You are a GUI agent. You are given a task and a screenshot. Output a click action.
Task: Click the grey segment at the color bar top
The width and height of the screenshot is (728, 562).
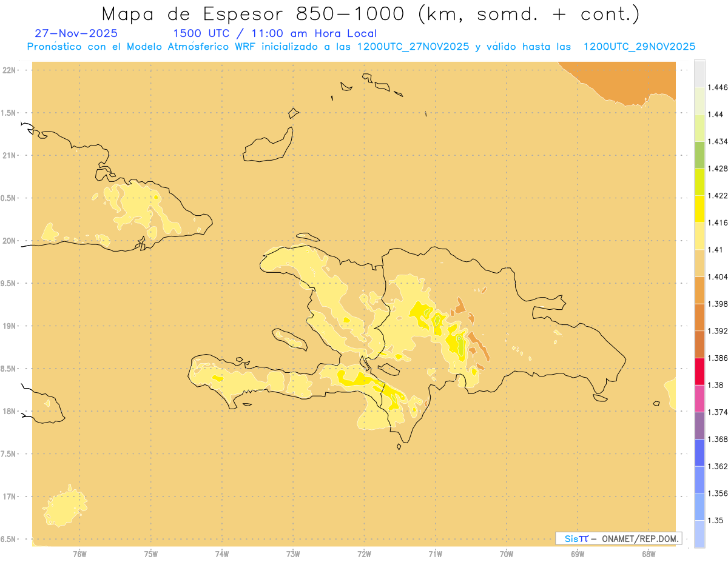[x=699, y=73]
